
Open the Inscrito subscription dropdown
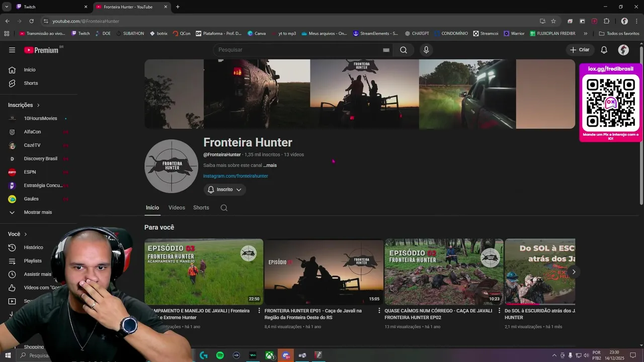225,190
